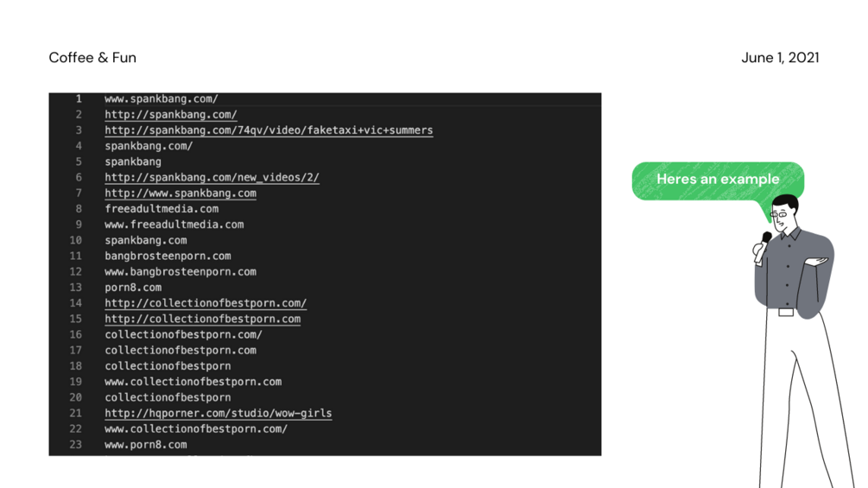The image size is (868, 488).
Task: Open the underlined link on line 15
Action: coord(202,319)
